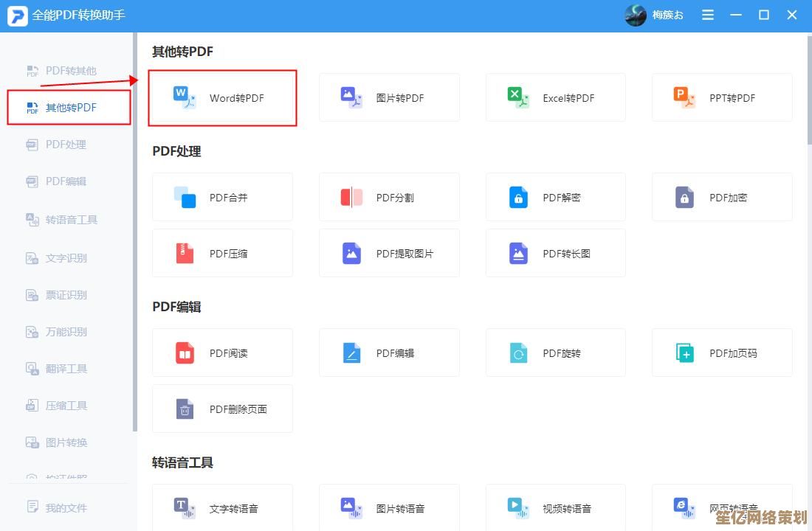
Task: Open the PPT转PDF icon
Action: [x=684, y=97]
